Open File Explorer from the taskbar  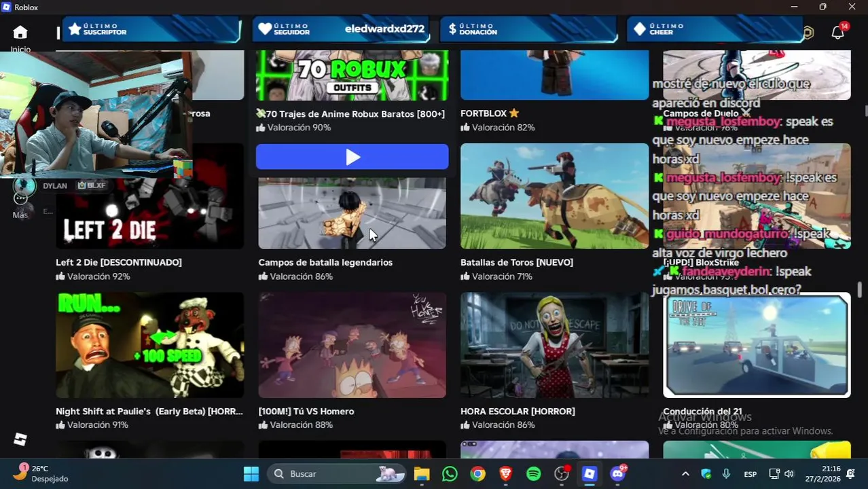422,474
